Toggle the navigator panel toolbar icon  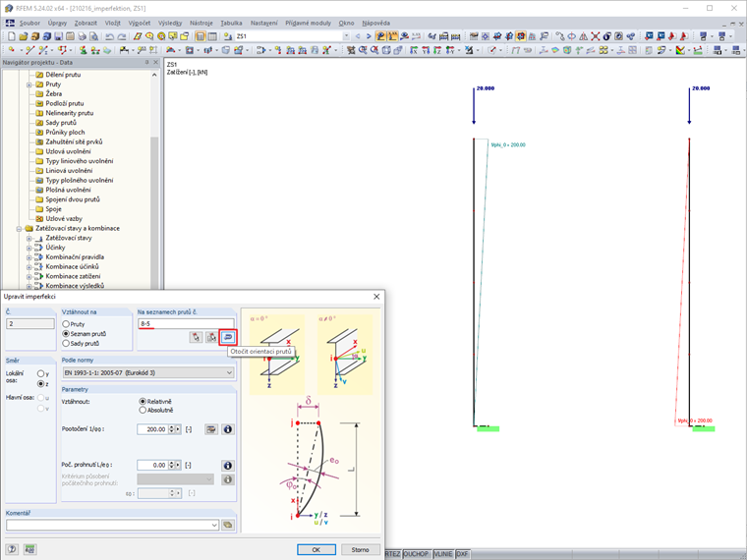tap(201, 36)
